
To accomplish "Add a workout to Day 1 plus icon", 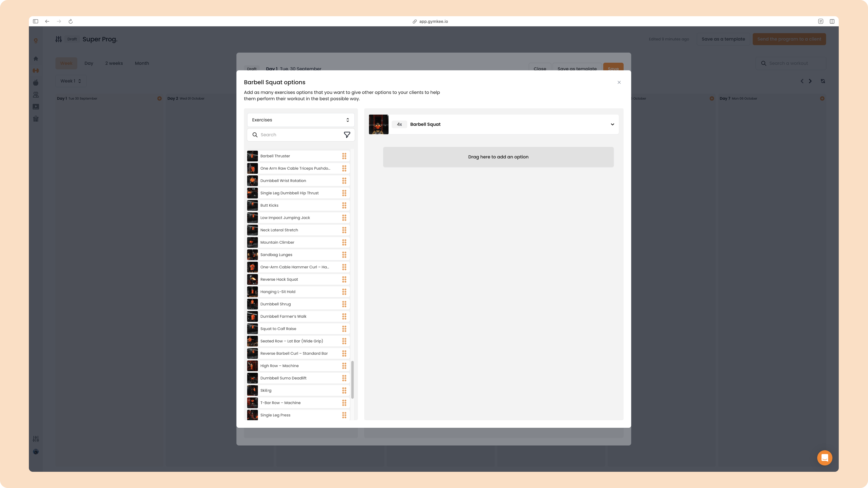I will pyautogui.click(x=159, y=98).
